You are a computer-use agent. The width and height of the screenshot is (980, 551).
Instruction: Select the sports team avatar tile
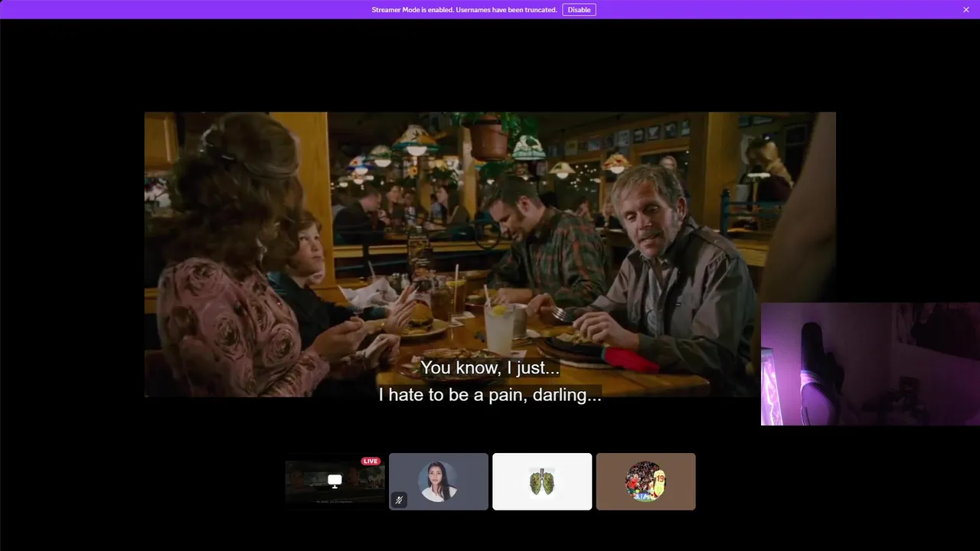coord(646,481)
